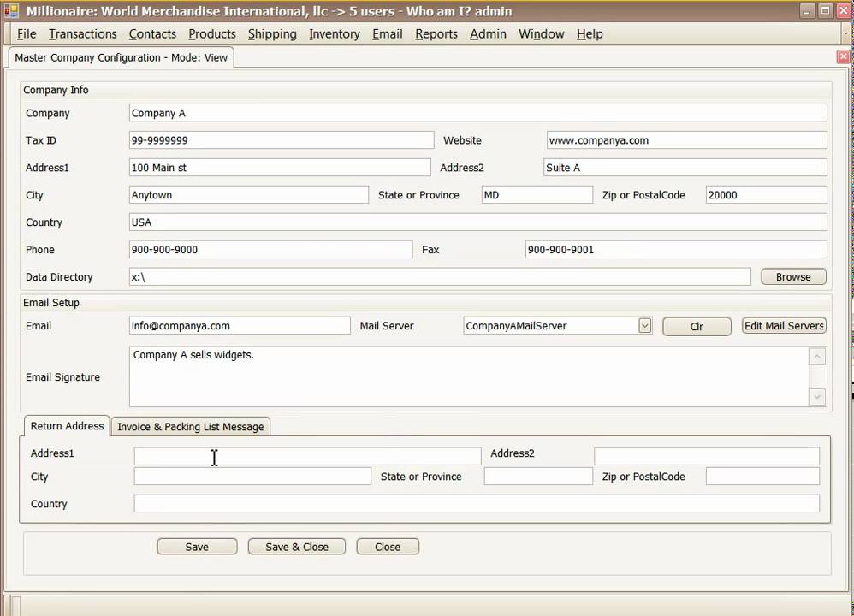The height and width of the screenshot is (616, 854).
Task: Select the Master Company Configuration tab
Action: coord(121,57)
